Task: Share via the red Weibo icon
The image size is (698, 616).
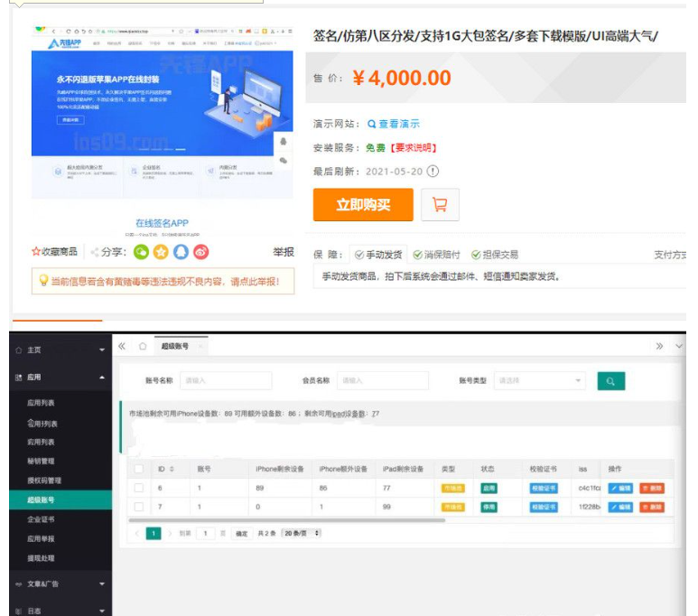Action: [200, 252]
